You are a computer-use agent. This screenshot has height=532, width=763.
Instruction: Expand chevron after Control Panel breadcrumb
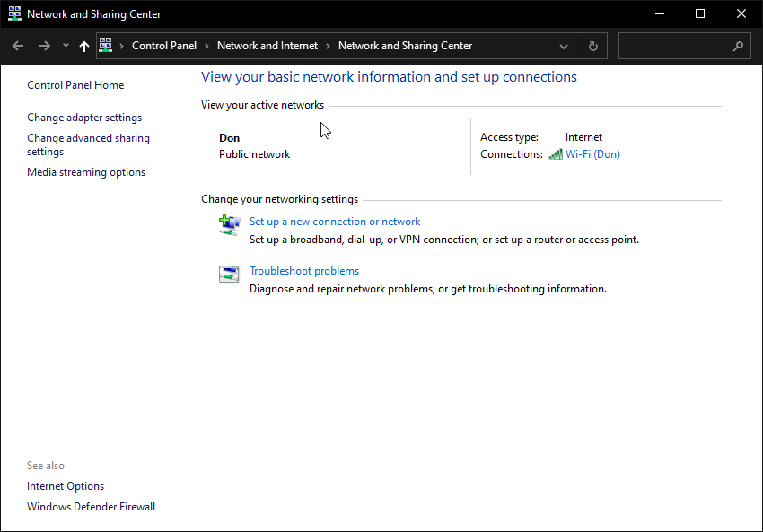[x=206, y=46]
